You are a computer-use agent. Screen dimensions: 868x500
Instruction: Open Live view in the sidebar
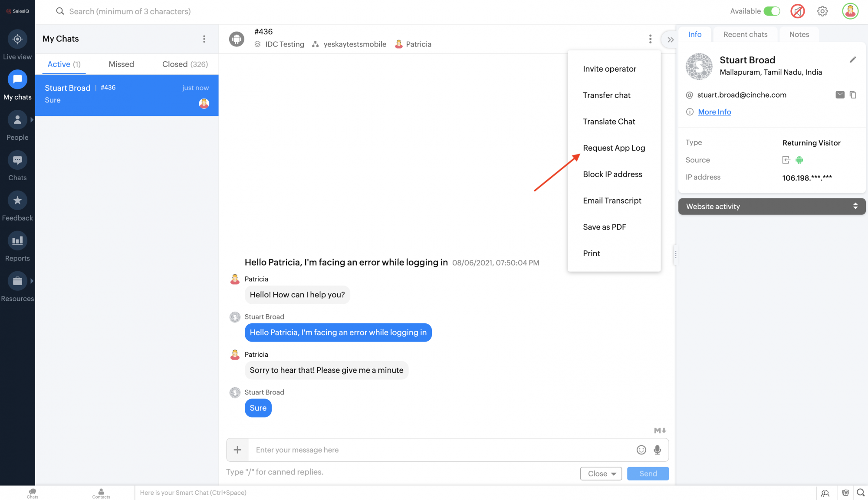[17, 39]
